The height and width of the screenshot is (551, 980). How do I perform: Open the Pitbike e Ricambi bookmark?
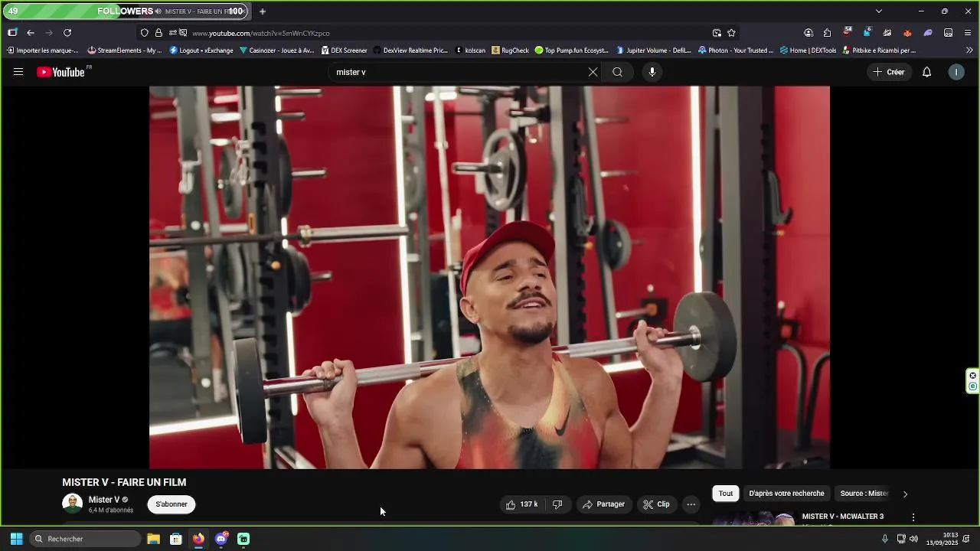879,51
